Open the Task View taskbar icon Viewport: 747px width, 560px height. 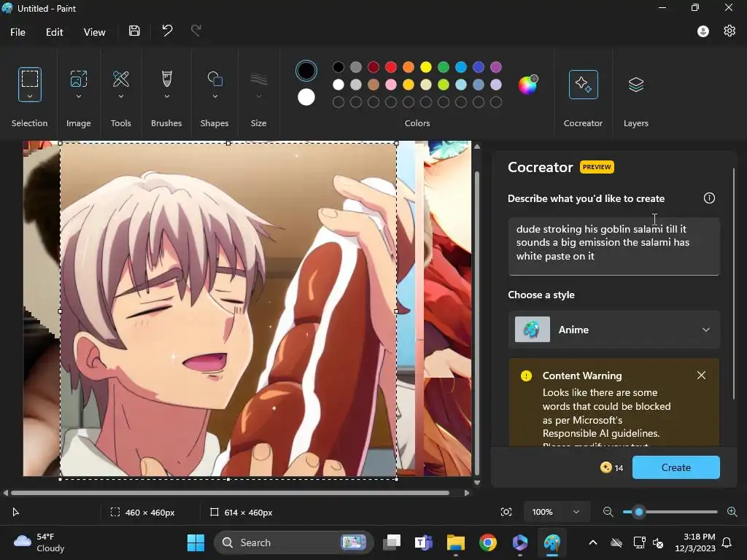coord(392,542)
